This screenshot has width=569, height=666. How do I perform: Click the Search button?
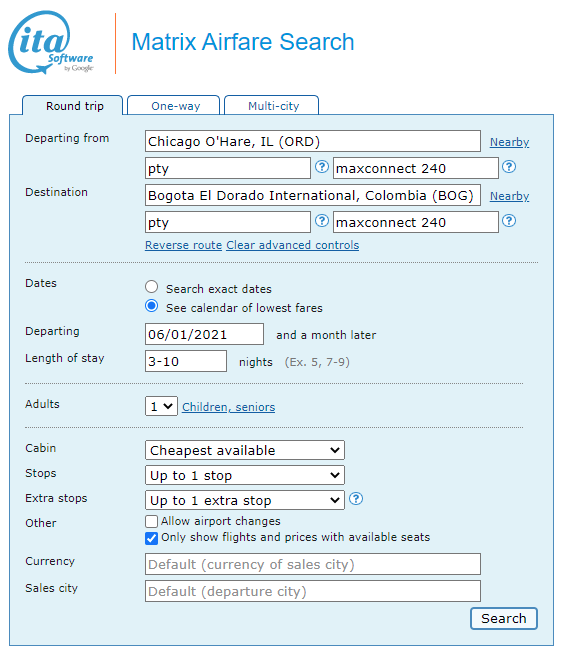pos(504,618)
